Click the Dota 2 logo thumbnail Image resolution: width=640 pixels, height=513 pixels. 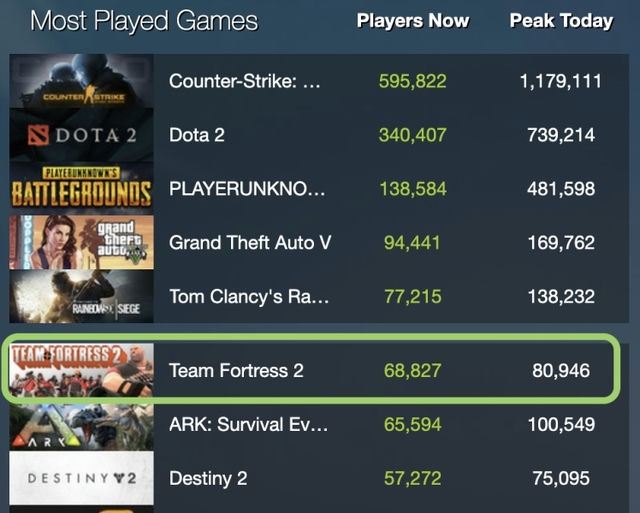pyautogui.click(x=81, y=134)
